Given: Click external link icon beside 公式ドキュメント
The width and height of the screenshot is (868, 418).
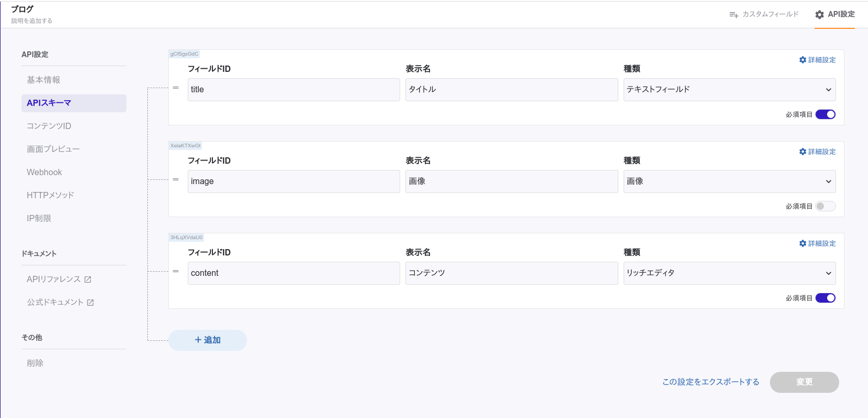Looking at the screenshot, I should coord(90,303).
